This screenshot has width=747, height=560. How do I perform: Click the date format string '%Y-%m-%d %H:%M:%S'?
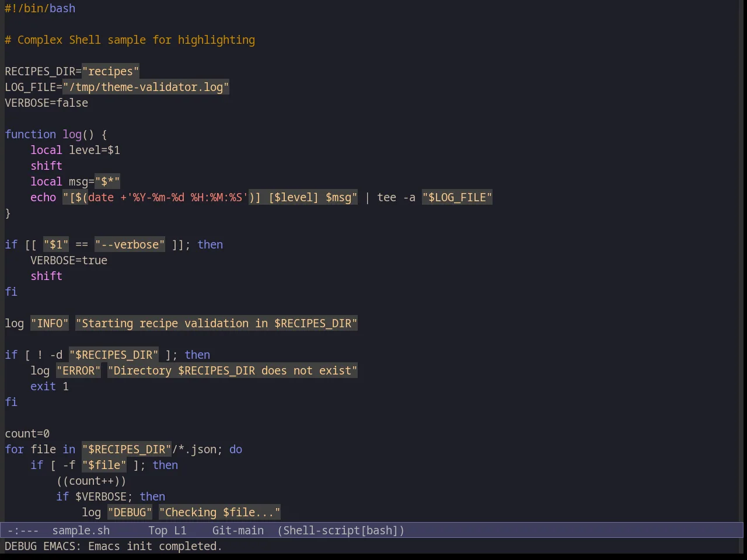click(187, 197)
